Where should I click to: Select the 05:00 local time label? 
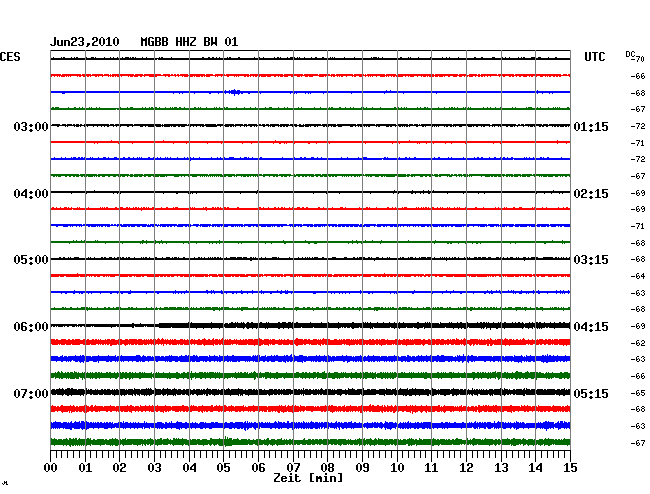(x=31, y=260)
